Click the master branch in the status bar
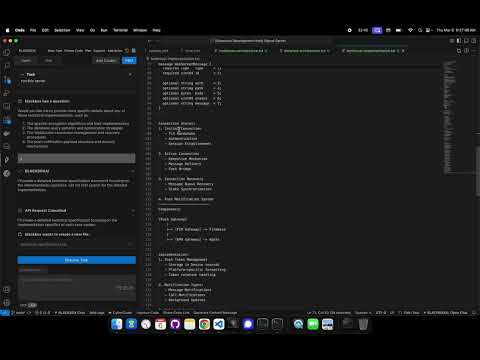 tap(20, 313)
